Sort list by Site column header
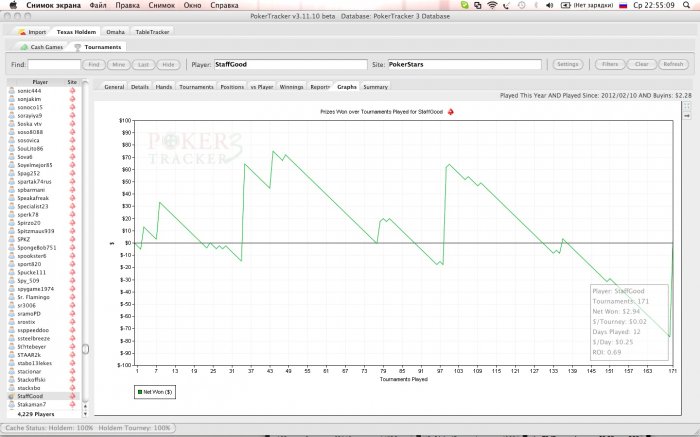This screenshot has width=700, height=437. pyautogui.click(x=72, y=82)
